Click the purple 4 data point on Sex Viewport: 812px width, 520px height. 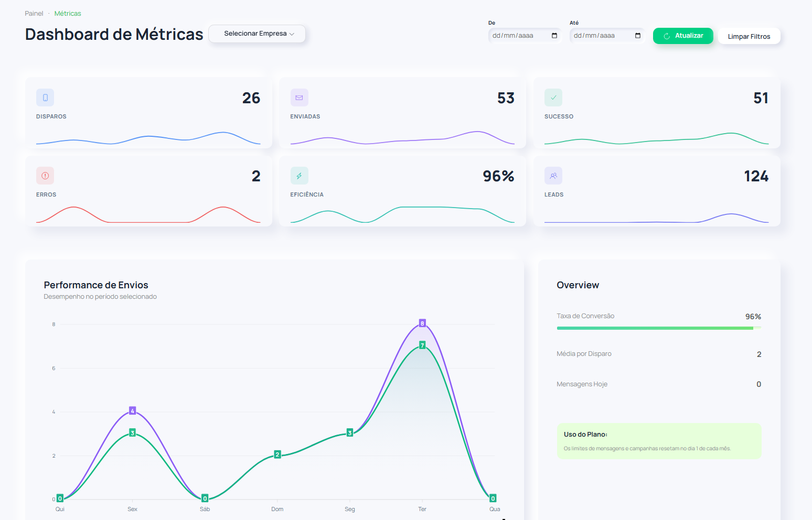click(x=133, y=410)
